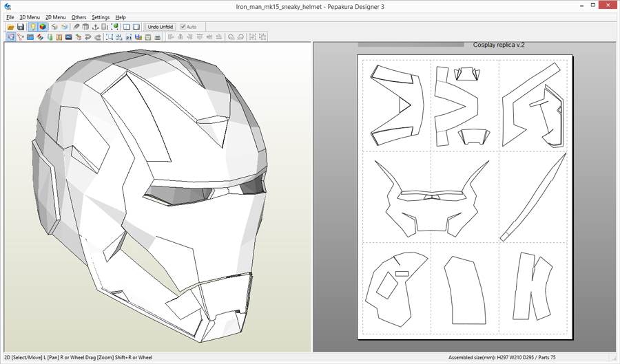Screen dimensions: 620x364
Task: Click the align top icon
Action: (x=200, y=37)
